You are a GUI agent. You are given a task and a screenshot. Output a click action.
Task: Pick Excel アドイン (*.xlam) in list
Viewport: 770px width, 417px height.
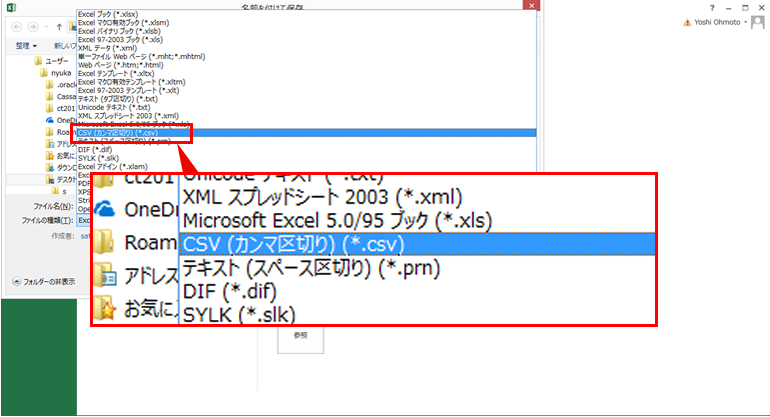(x=121, y=167)
